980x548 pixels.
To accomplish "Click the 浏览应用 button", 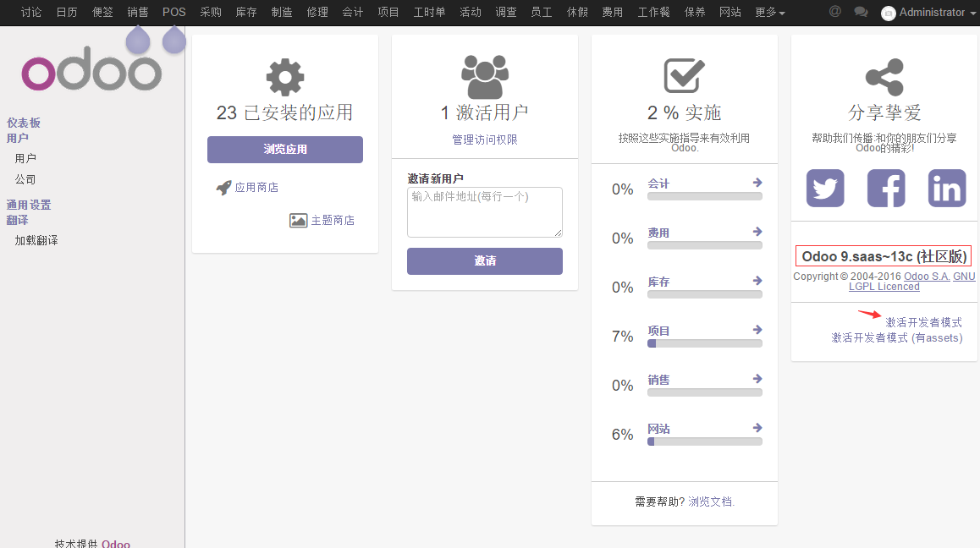I will 285,150.
